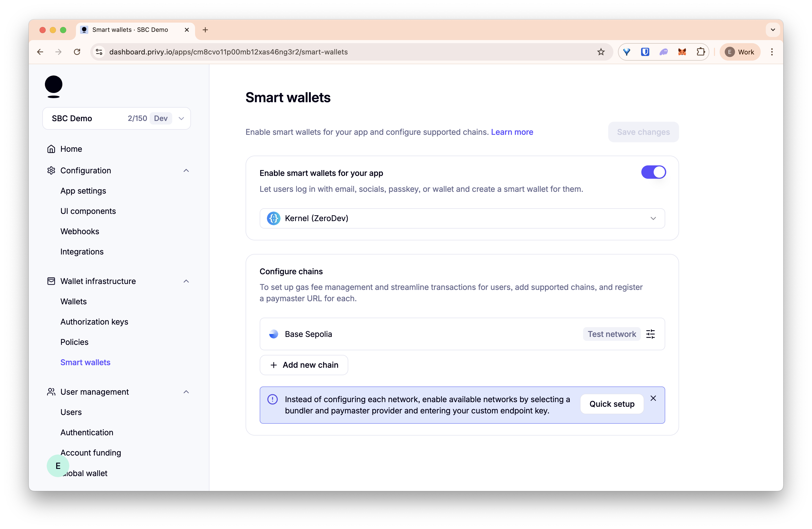Click Add new chain button
The image size is (812, 529).
304,365
